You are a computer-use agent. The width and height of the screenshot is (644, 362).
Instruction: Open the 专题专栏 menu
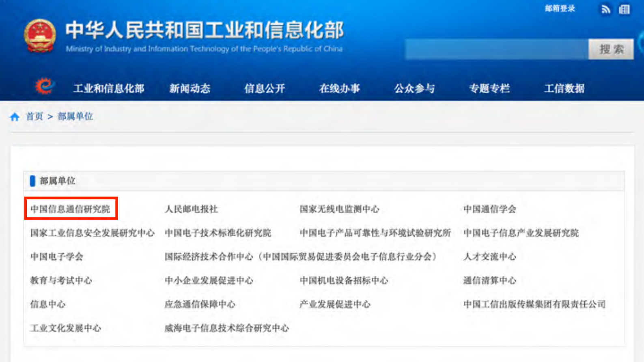(x=489, y=88)
